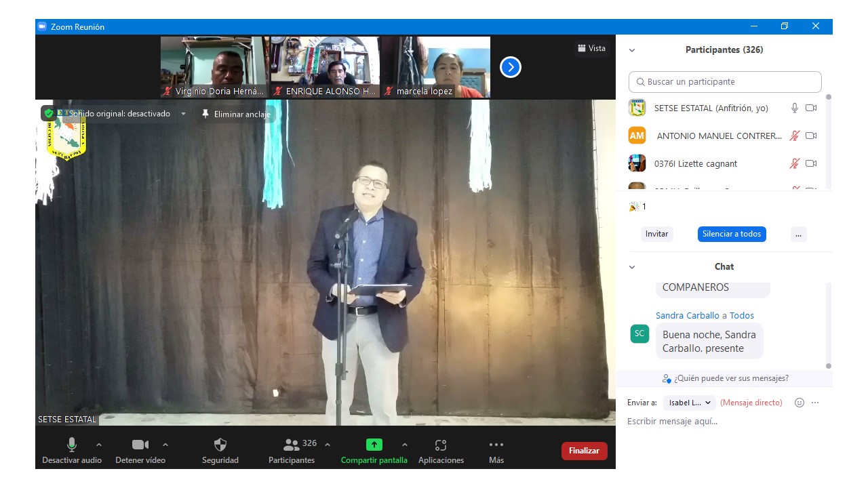Unmute 0376I Lizette cagnant microphone

pyautogui.click(x=795, y=163)
